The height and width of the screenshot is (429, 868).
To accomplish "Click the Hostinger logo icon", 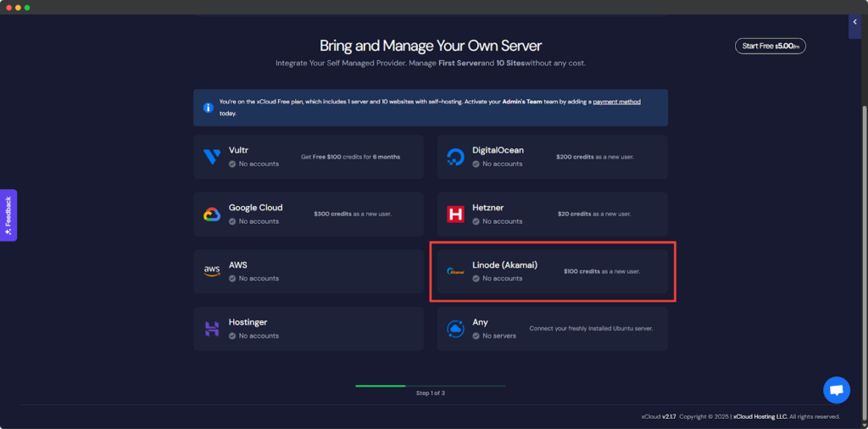I will 212,329.
